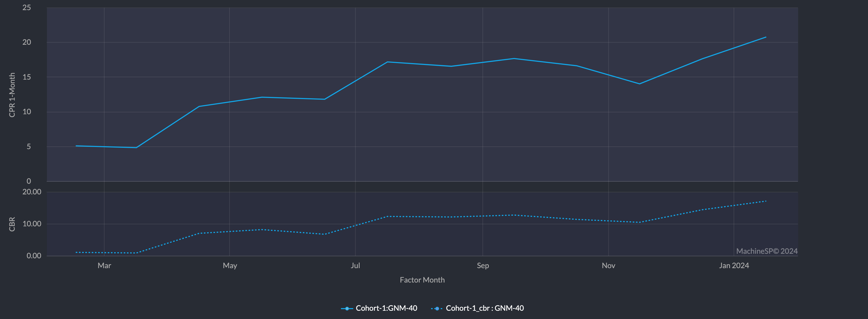Click the May tick label
Viewport: 868px width, 319px height.
click(230, 265)
